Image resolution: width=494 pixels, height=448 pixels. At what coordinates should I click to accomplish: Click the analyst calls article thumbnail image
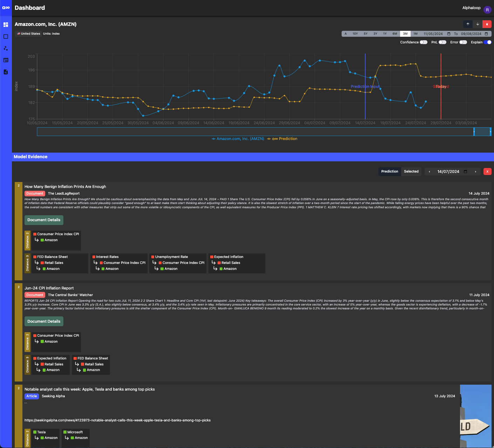coord(475,416)
